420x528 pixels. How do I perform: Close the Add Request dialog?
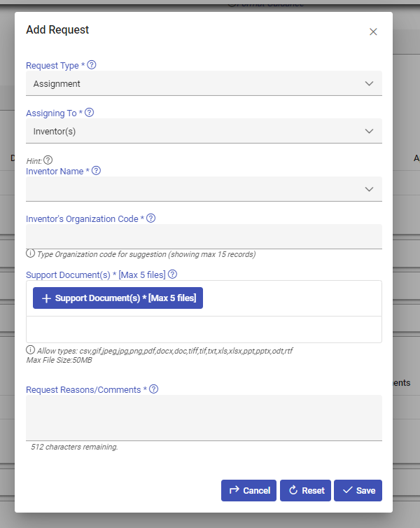click(373, 32)
